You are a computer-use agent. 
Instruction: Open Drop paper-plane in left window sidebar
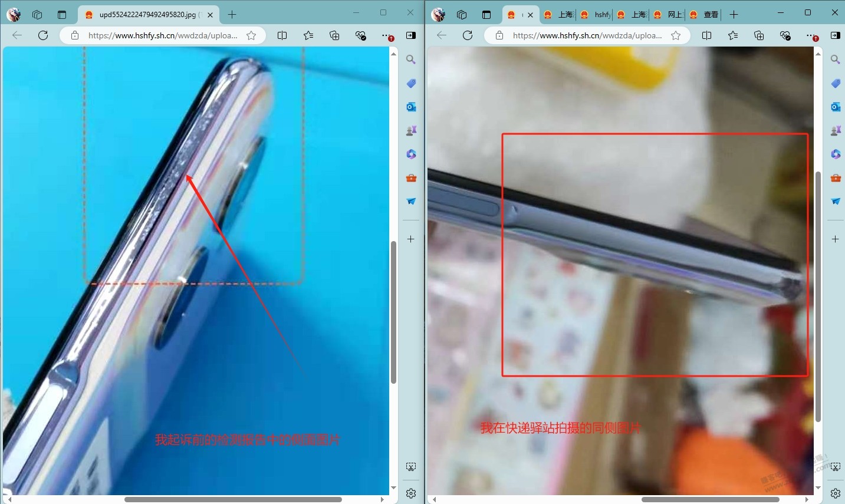[411, 201]
